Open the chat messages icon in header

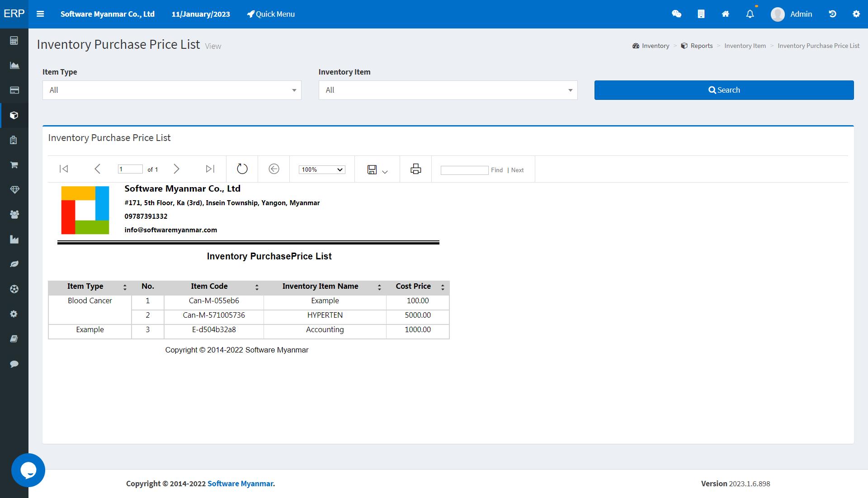(676, 14)
